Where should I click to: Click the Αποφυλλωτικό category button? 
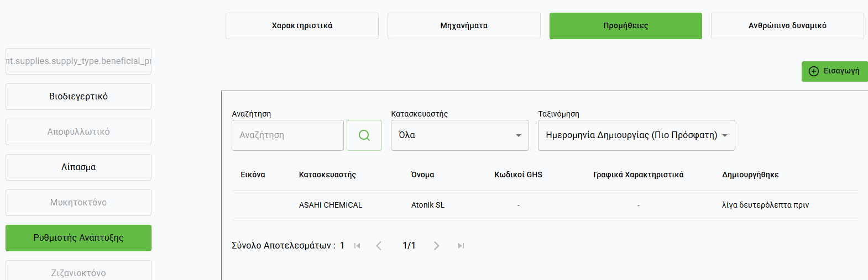pyautogui.click(x=79, y=132)
